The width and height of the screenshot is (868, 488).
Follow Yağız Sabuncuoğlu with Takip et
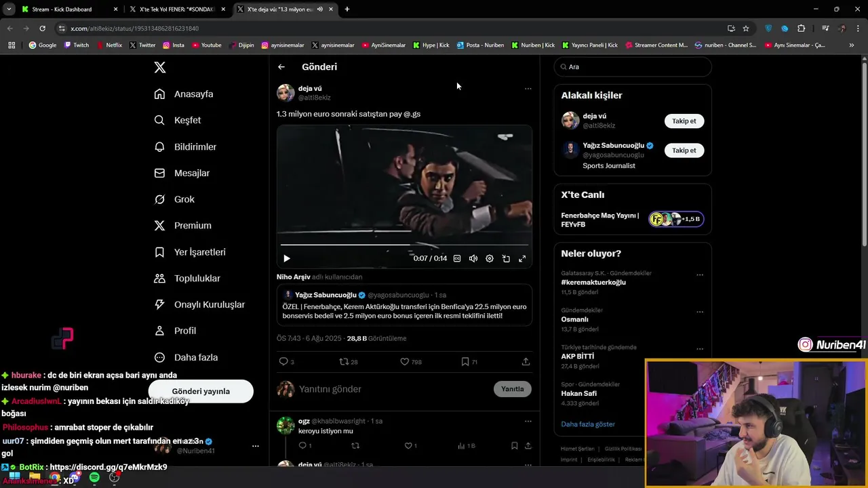[x=684, y=150]
